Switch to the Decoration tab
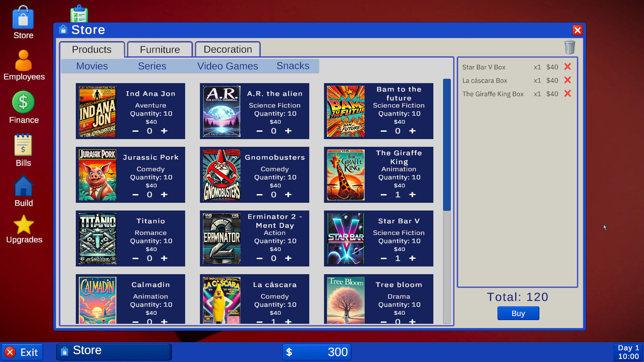The image size is (644, 362). pyautogui.click(x=227, y=49)
